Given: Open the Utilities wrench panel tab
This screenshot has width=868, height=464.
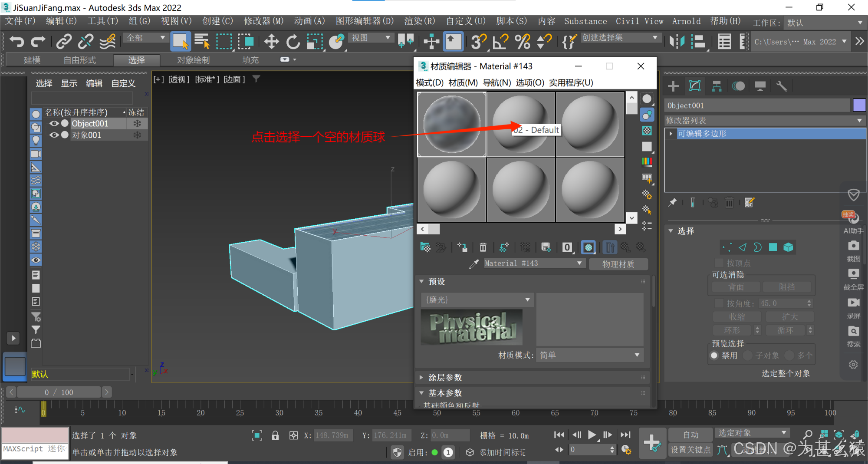Looking at the screenshot, I should pyautogui.click(x=782, y=86).
